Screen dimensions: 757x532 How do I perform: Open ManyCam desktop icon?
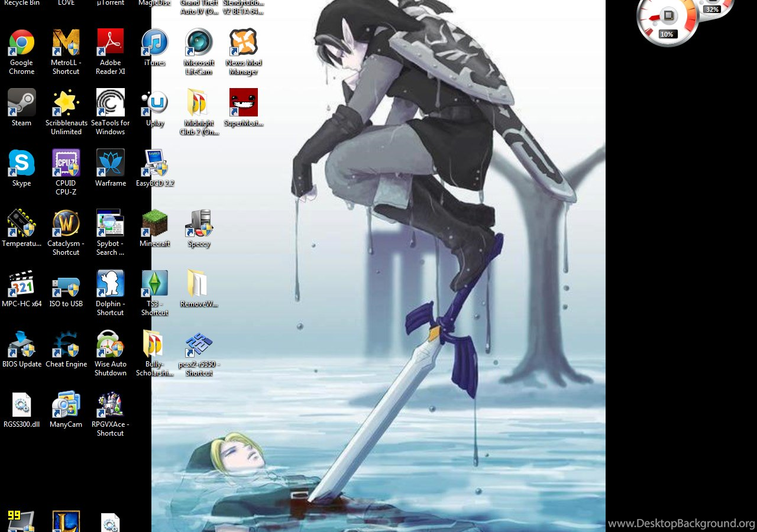click(66, 404)
